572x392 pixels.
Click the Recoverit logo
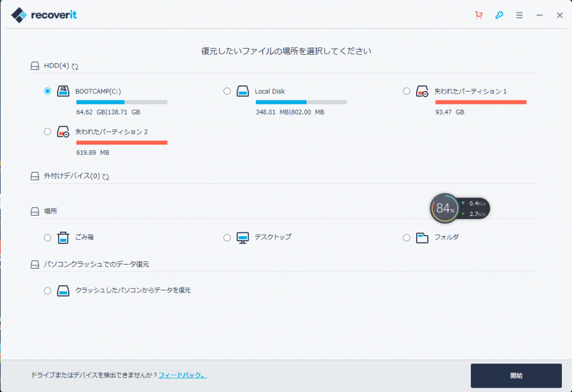[x=44, y=15]
